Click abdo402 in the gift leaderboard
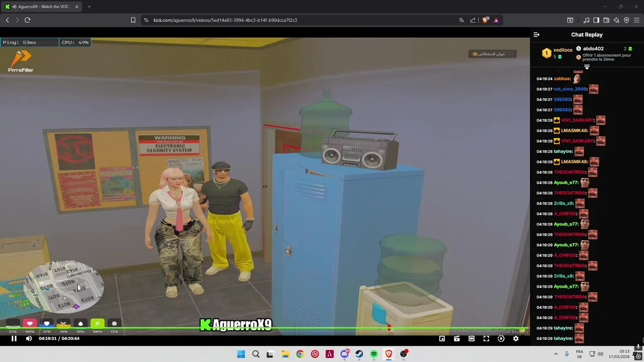 pos(593,49)
